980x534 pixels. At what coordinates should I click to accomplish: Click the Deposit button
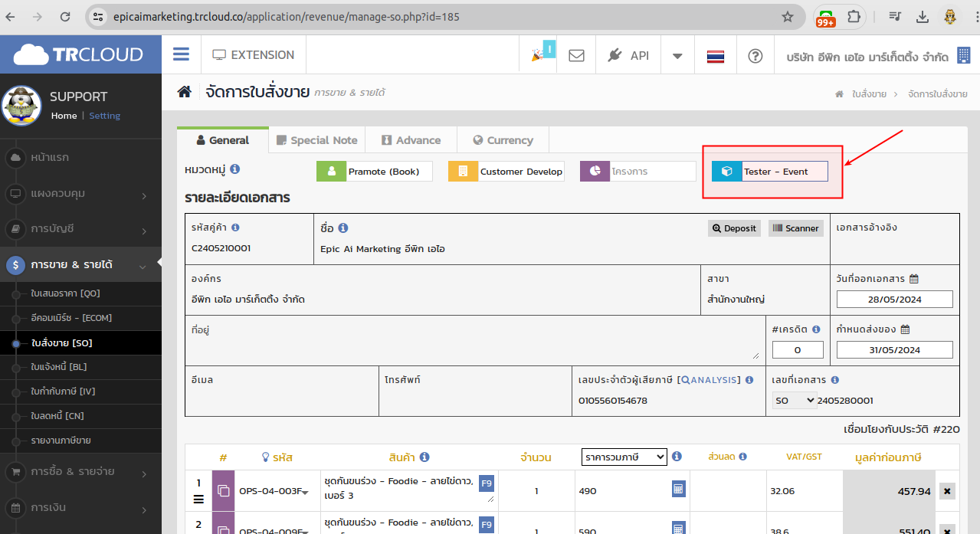(734, 228)
